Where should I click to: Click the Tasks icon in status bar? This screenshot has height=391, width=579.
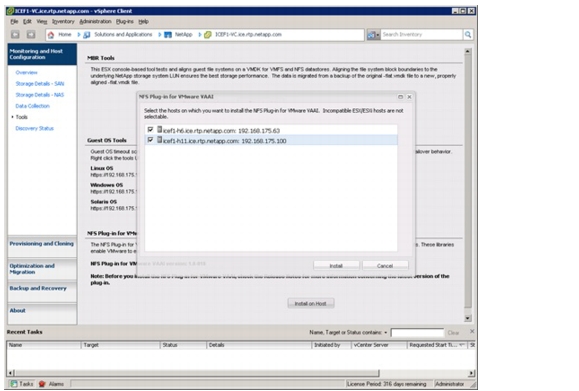(14, 384)
